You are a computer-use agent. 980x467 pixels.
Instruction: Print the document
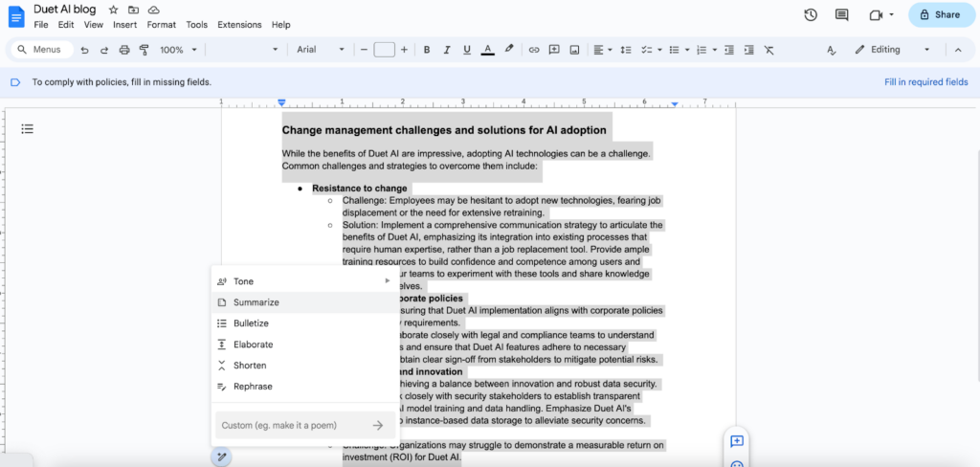123,50
